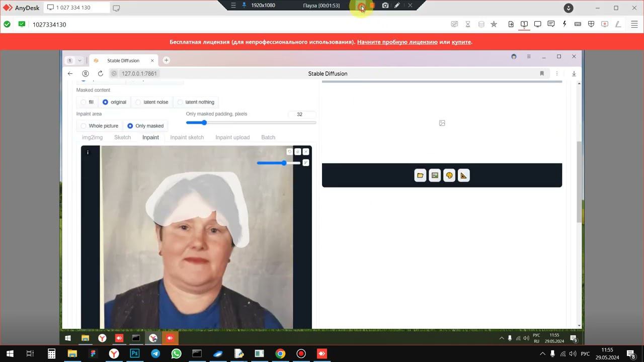Close the Stable Diffusion browser tab

[152, 60]
